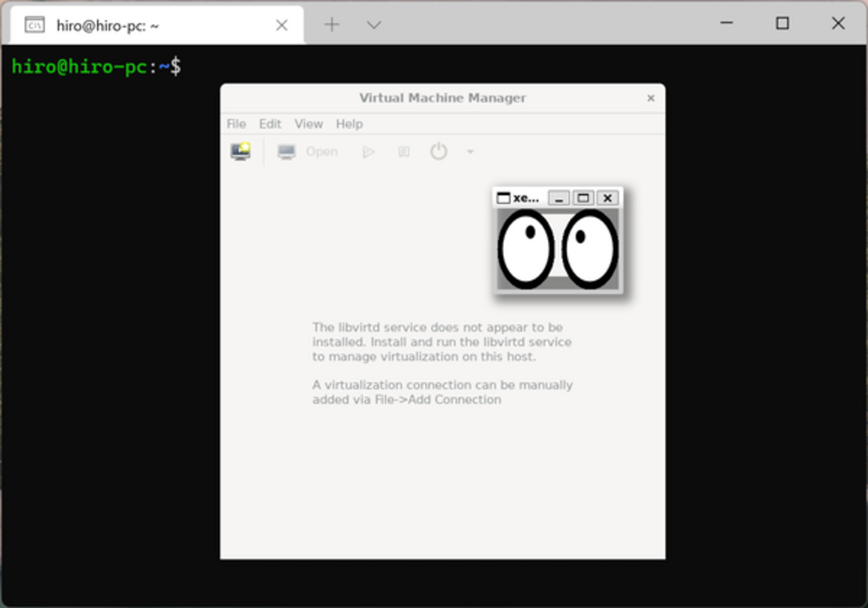Open the View menu
868x608 pixels.
click(308, 124)
